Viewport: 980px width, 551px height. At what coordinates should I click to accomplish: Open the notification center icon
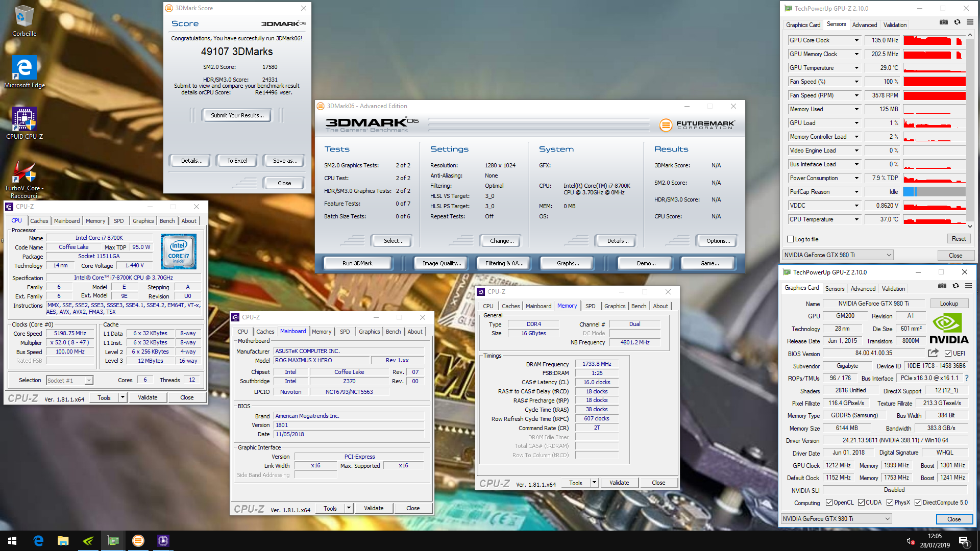pyautogui.click(x=964, y=541)
